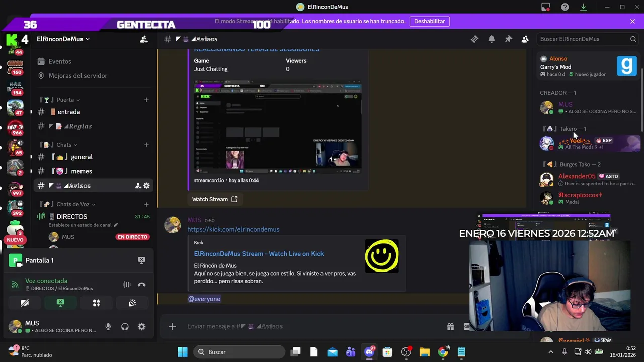Open the ElRinconDeMus Stream embed title link

click(259, 254)
